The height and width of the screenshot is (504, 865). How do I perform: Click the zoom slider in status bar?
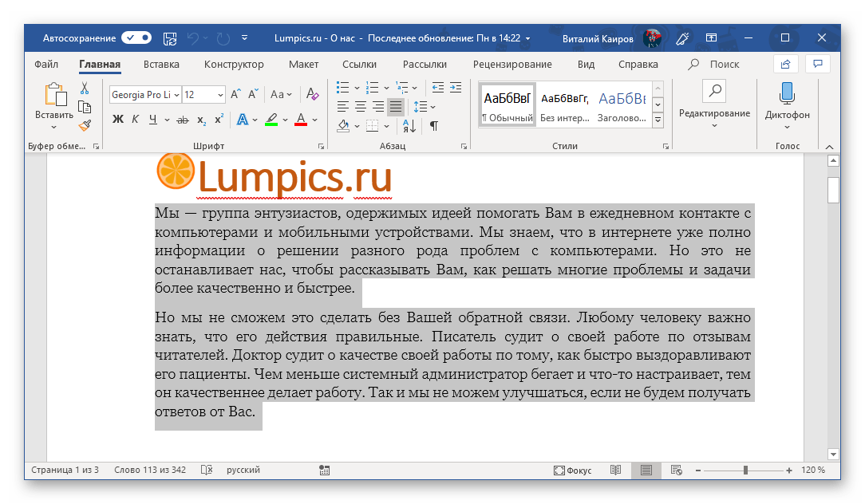pos(745,471)
